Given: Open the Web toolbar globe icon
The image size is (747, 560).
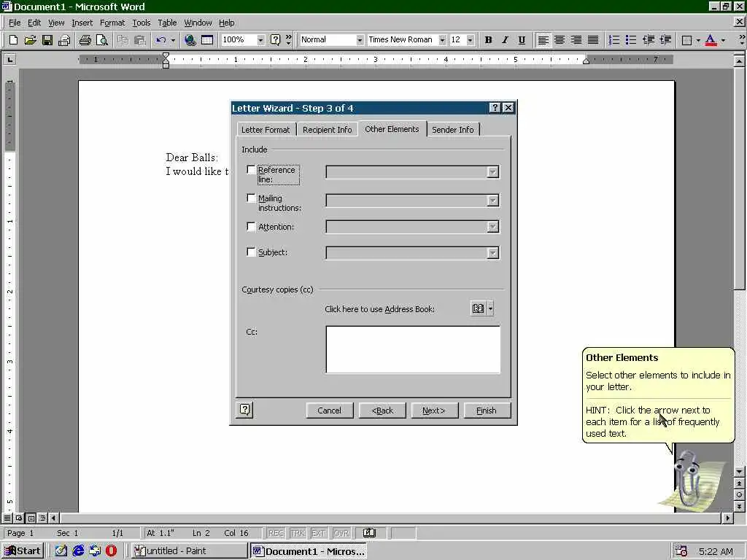Looking at the screenshot, I should point(190,40).
